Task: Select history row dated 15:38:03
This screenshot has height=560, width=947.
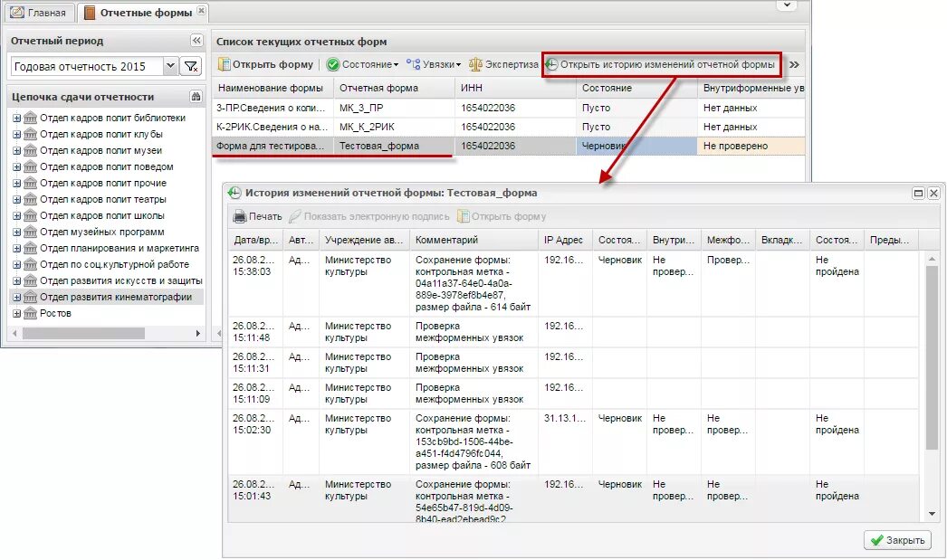Action: 574,283
